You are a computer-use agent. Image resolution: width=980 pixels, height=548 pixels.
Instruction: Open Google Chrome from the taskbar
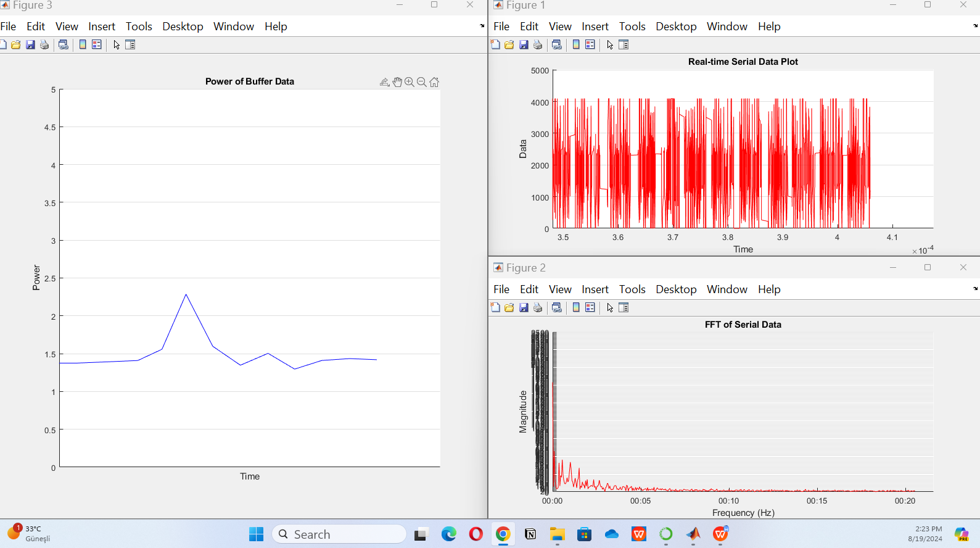503,534
